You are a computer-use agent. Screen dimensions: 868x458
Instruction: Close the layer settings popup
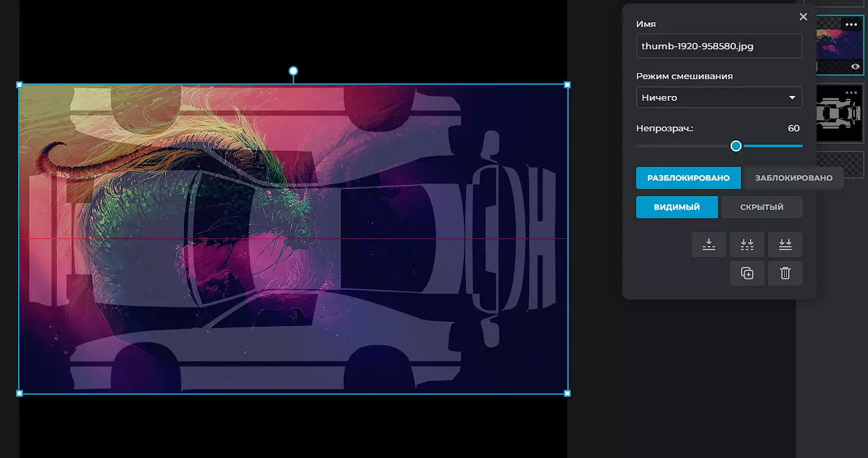pos(803,17)
